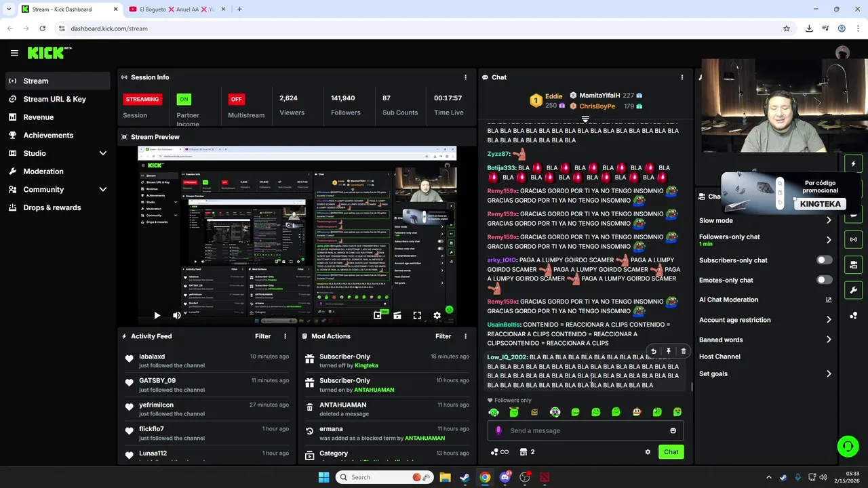The height and width of the screenshot is (488, 868).
Task: Click labalaxd in Activity Feed
Action: (152, 357)
